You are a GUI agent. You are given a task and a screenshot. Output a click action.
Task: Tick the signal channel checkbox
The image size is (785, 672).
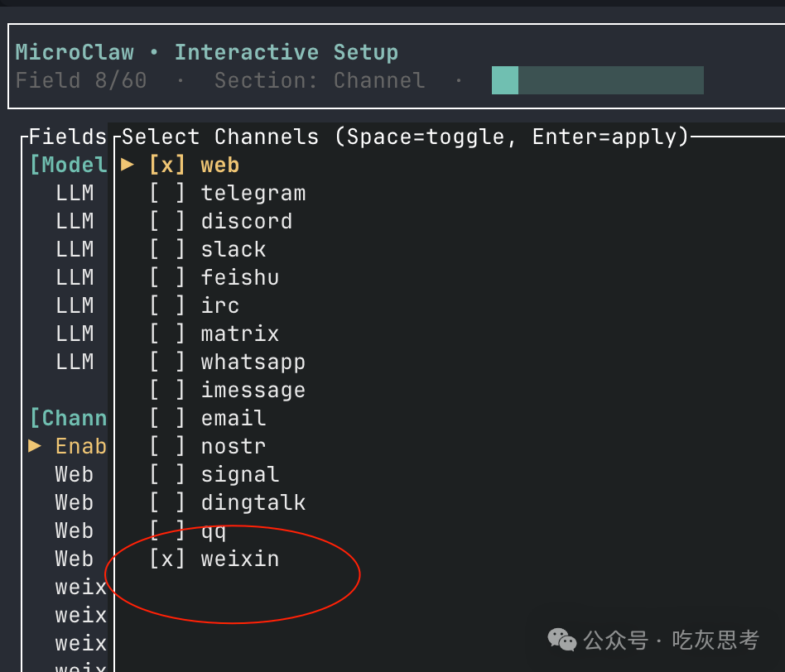tap(167, 474)
